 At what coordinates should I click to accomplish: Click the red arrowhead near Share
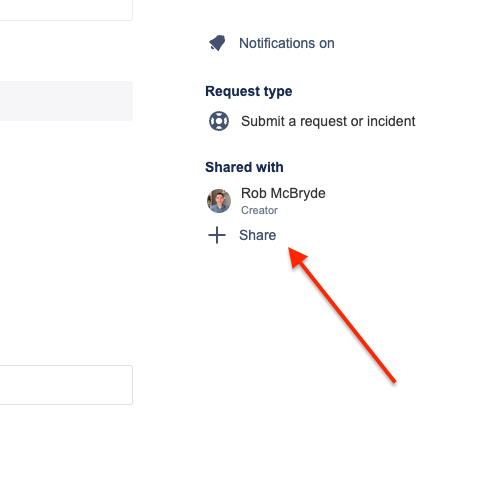tap(296, 257)
